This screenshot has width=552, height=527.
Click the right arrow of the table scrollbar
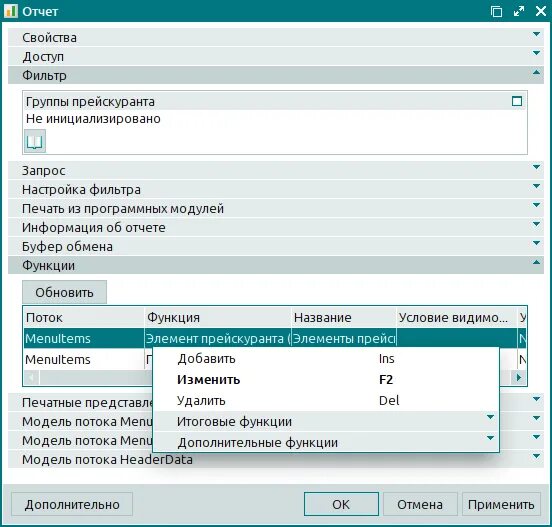point(519,377)
